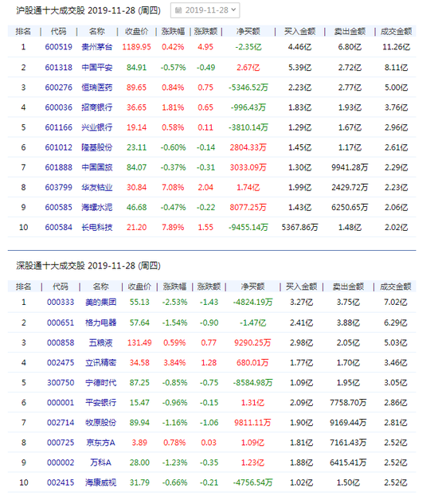Viewport: 438px width, 504px height.
Task: Select buy amount 5367.86万
Action: click(299, 227)
